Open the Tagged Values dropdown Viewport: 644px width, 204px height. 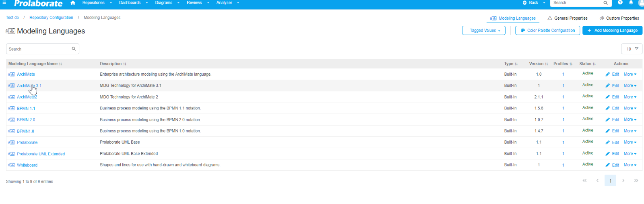coord(484,31)
